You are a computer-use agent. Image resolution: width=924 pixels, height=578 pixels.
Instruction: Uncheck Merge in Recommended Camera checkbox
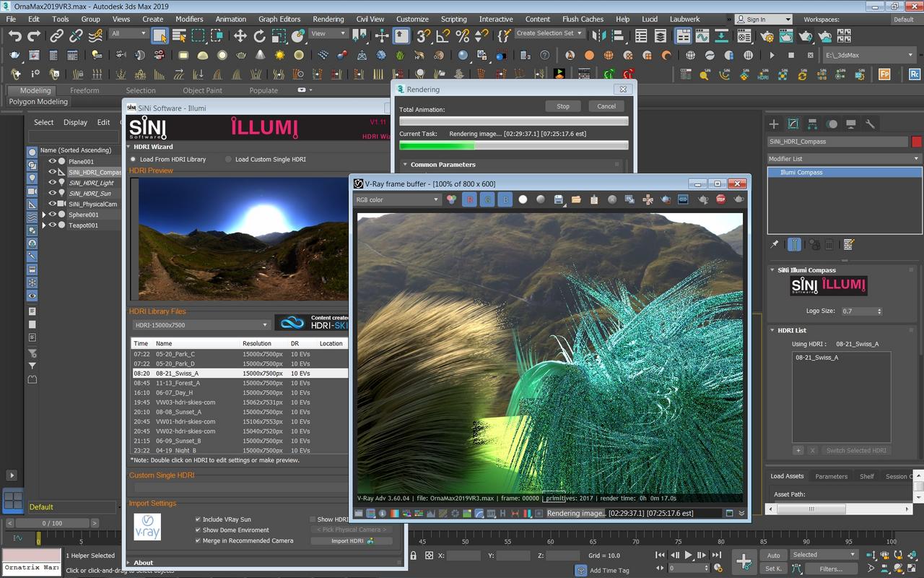click(198, 540)
